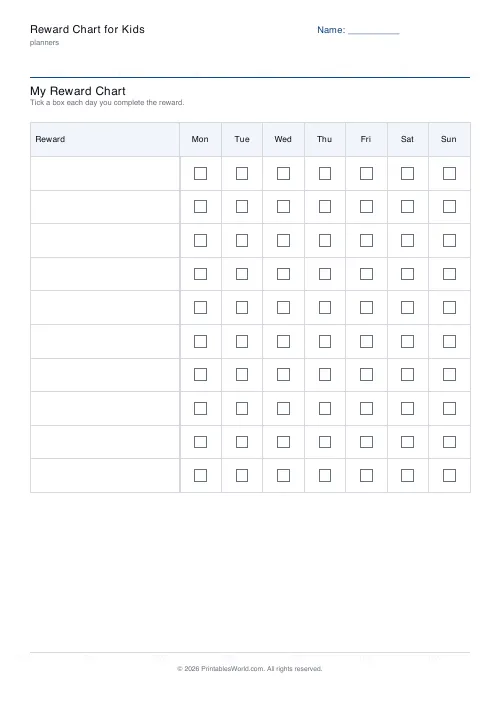
Task: Select the Sun column header
Action: pyautogui.click(x=449, y=139)
